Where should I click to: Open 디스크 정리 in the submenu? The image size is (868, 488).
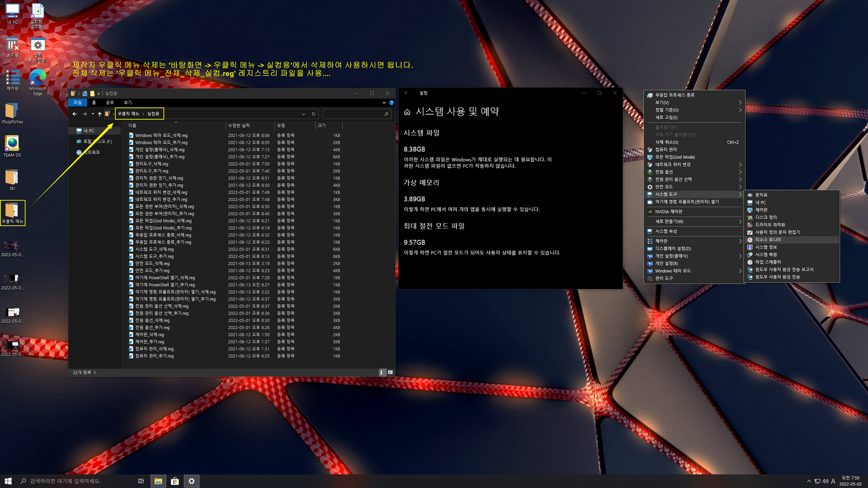coord(791,217)
